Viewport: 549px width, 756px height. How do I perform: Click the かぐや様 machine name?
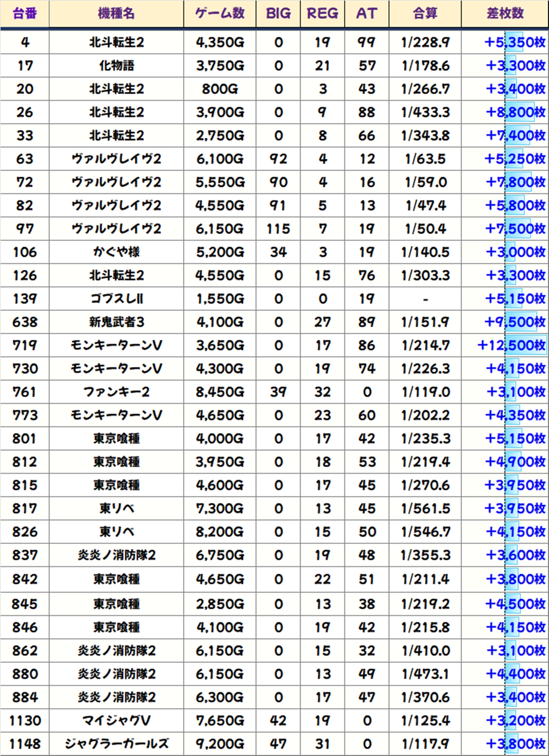pyautogui.click(x=116, y=252)
